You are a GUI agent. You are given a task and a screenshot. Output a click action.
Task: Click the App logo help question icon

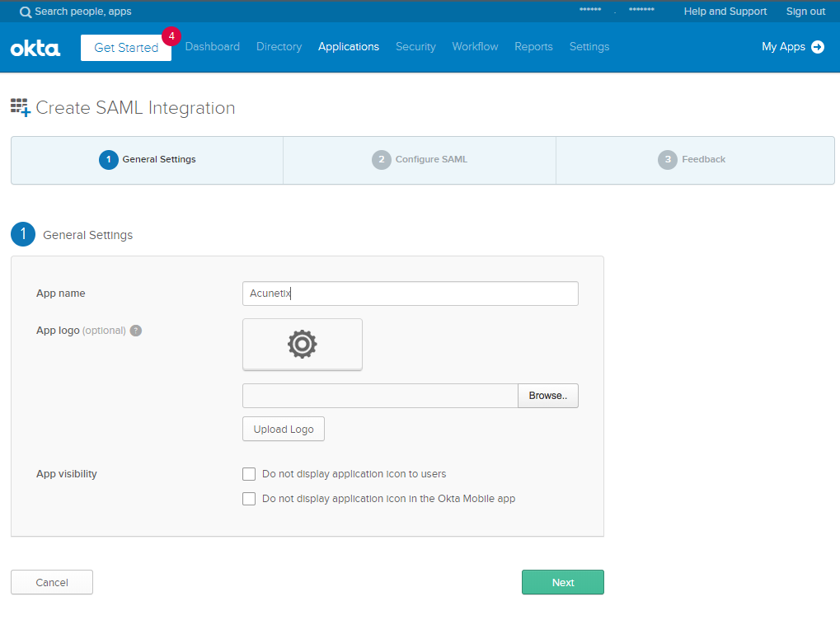(x=136, y=331)
